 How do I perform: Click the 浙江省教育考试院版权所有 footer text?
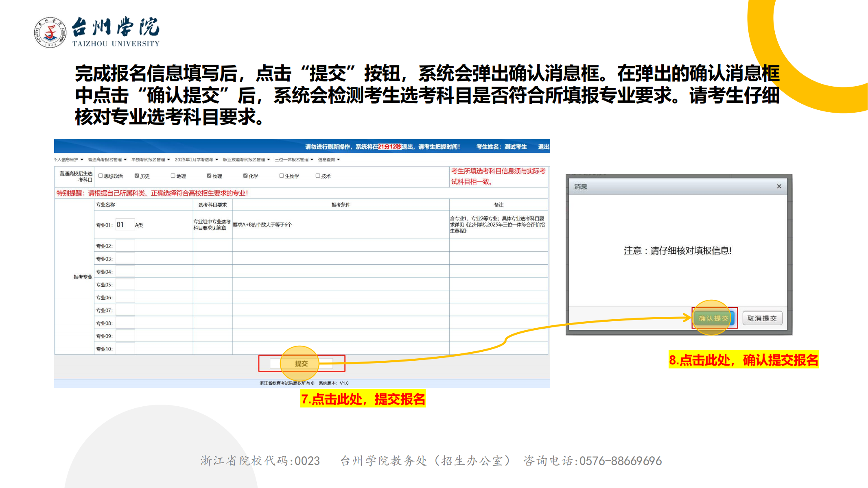pos(287,383)
